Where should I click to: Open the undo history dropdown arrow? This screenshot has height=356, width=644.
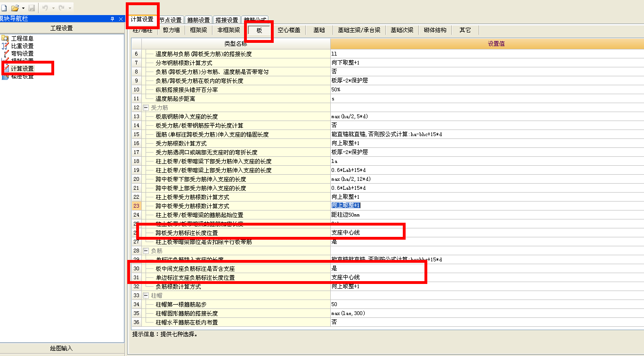coord(53,8)
